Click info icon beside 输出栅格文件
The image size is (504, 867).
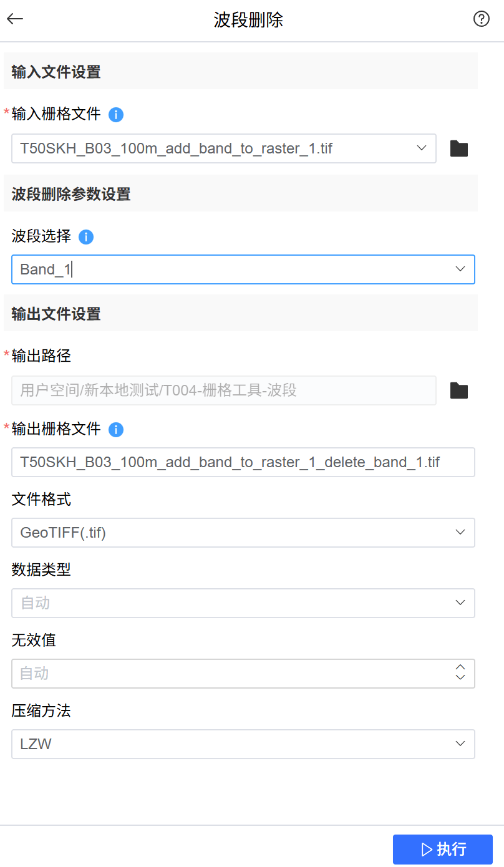point(116,430)
